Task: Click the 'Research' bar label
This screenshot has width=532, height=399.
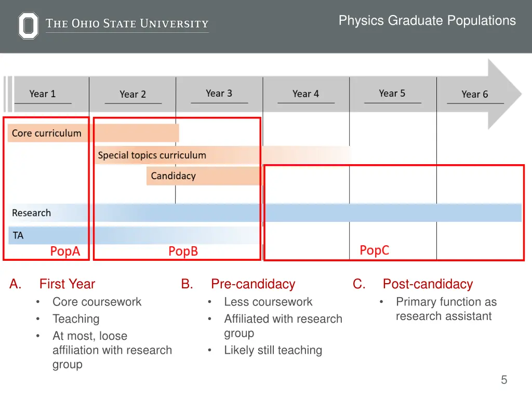Action: pyautogui.click(x=31, y=212)
